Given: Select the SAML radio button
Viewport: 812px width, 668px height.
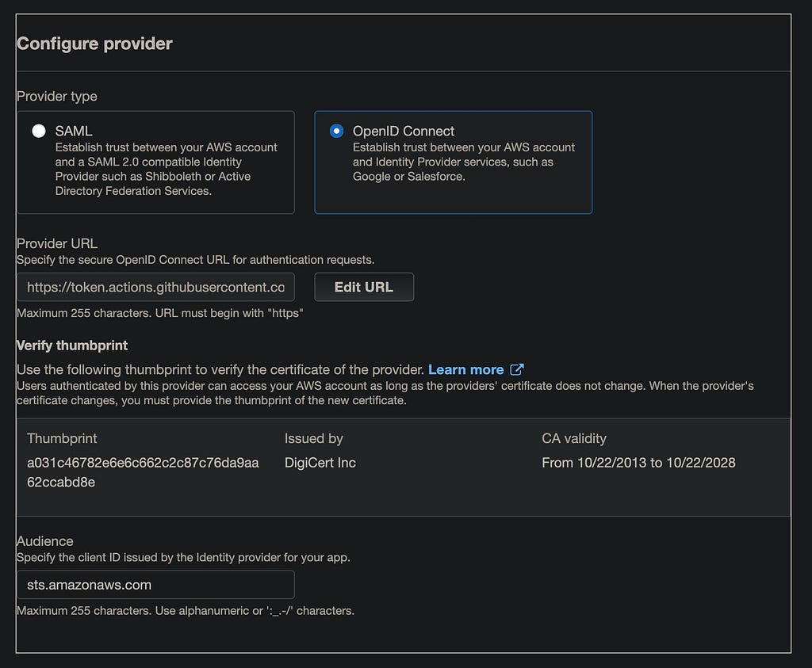Looking at the screenshot, I should 39,131.
